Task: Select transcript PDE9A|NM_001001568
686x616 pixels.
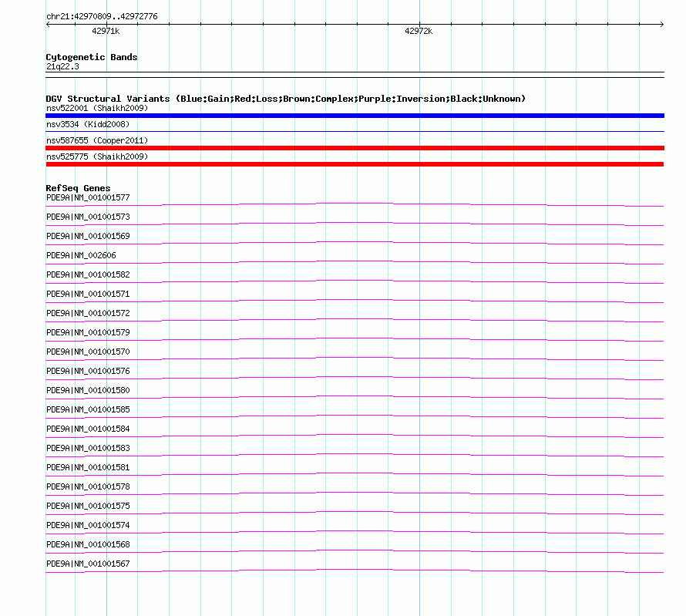Action: click(88, 544)
